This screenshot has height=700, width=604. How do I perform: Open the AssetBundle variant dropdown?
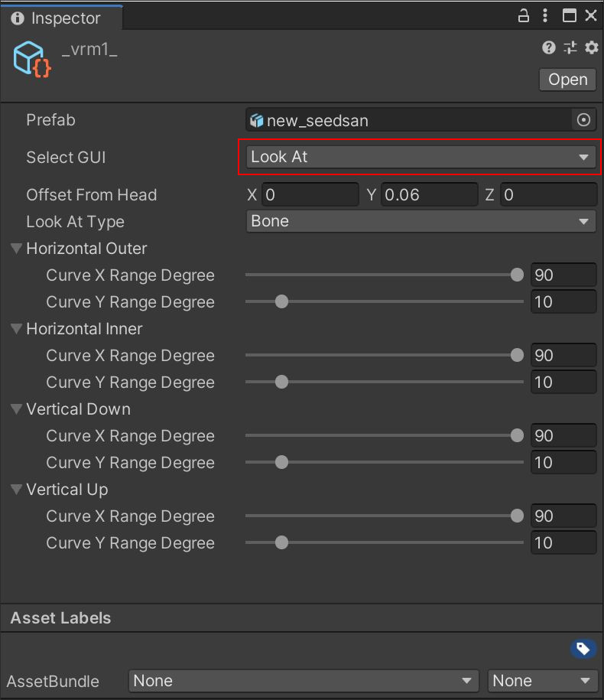tap(543, 680)
